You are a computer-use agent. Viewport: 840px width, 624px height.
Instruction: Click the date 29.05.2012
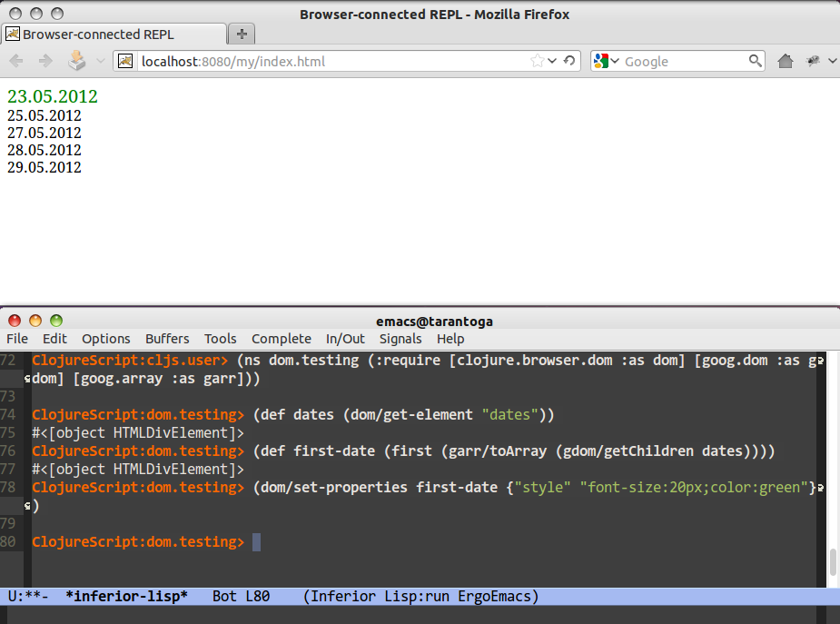44,167
